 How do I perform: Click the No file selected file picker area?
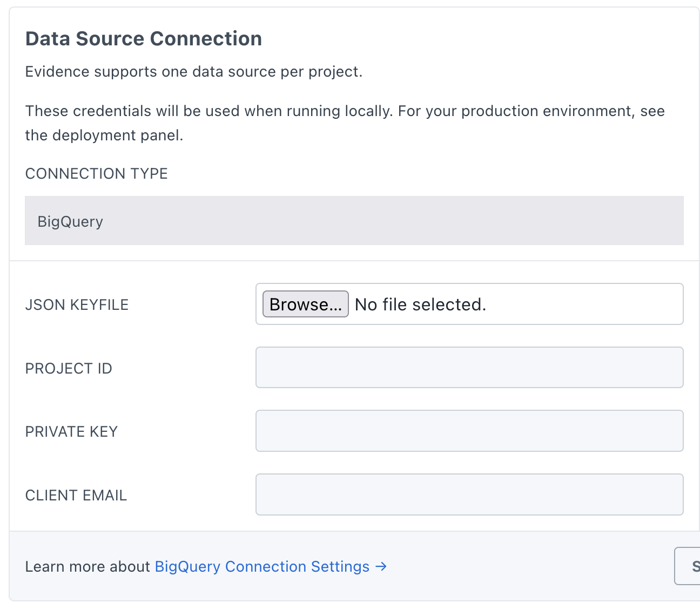coord(420,304)
